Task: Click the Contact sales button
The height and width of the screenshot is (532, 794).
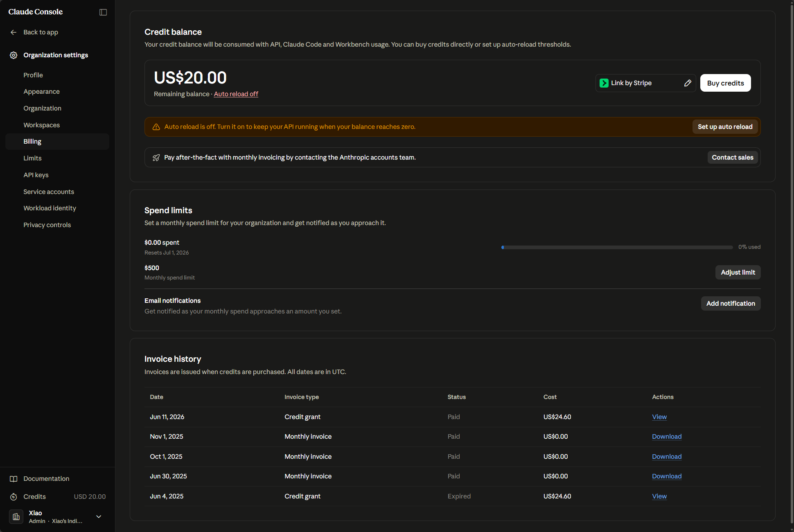Action: (x=733, y=158)
